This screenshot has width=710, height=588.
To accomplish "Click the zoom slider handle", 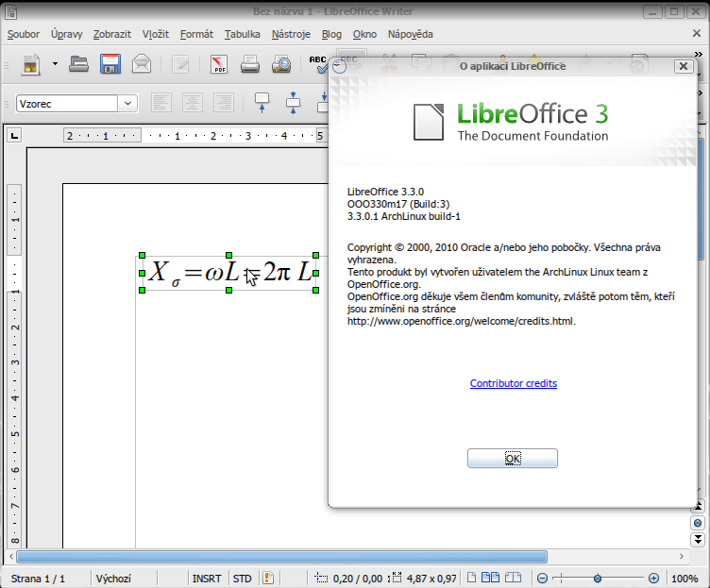I will 598,578.
